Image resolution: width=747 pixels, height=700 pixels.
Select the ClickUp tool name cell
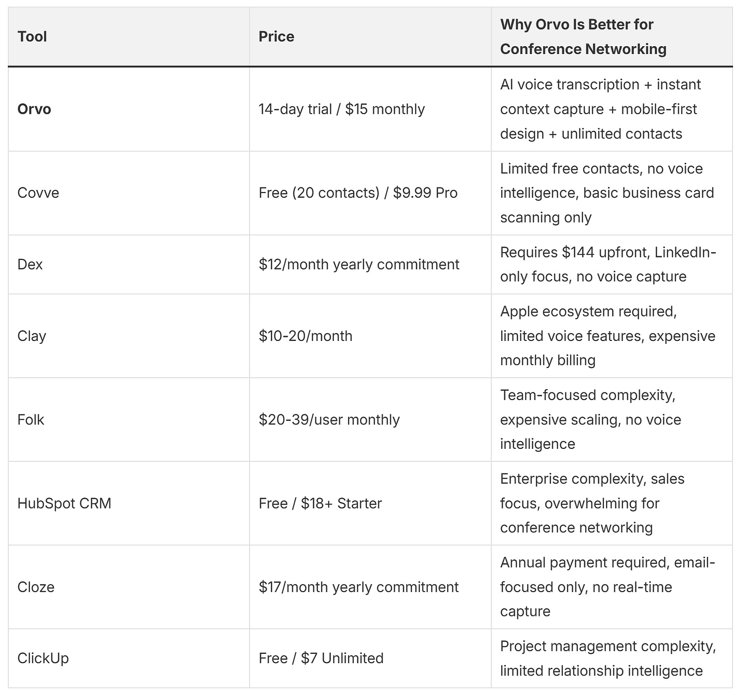tap(129, 658)
